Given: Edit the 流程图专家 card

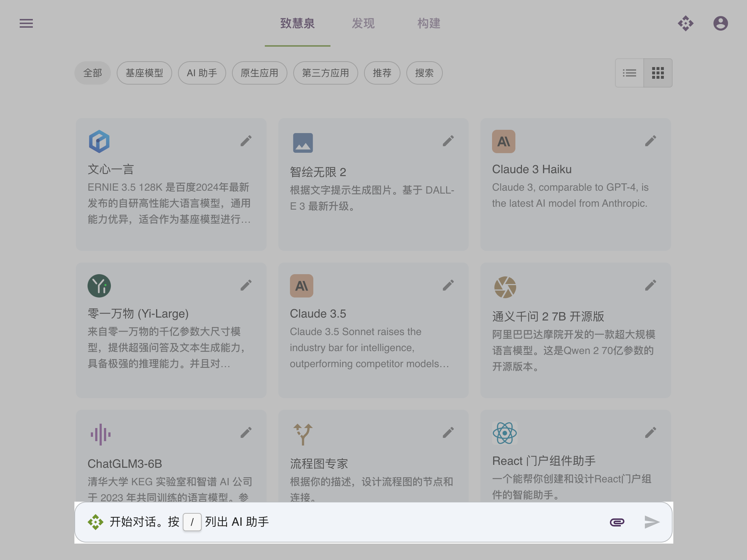Looking at the screenshot, I should pyautogui.click(x=448, y=432).
